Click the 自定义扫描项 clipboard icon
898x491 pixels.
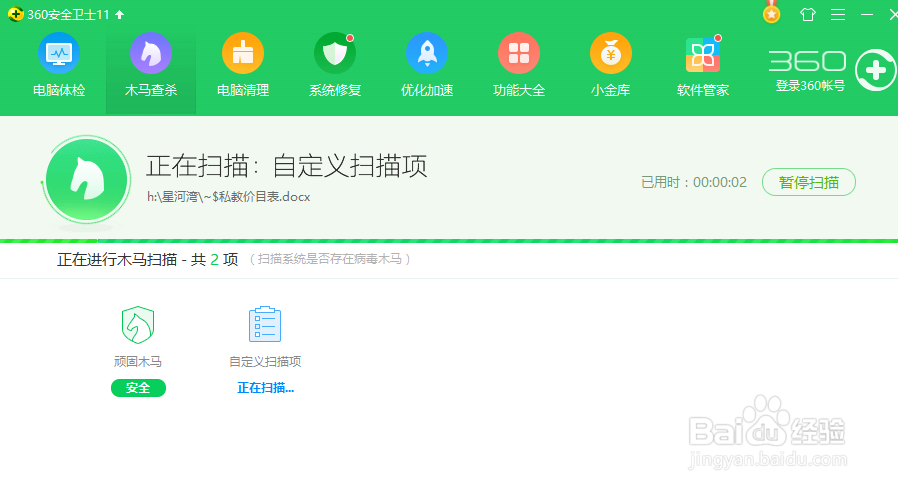(265, 324)
